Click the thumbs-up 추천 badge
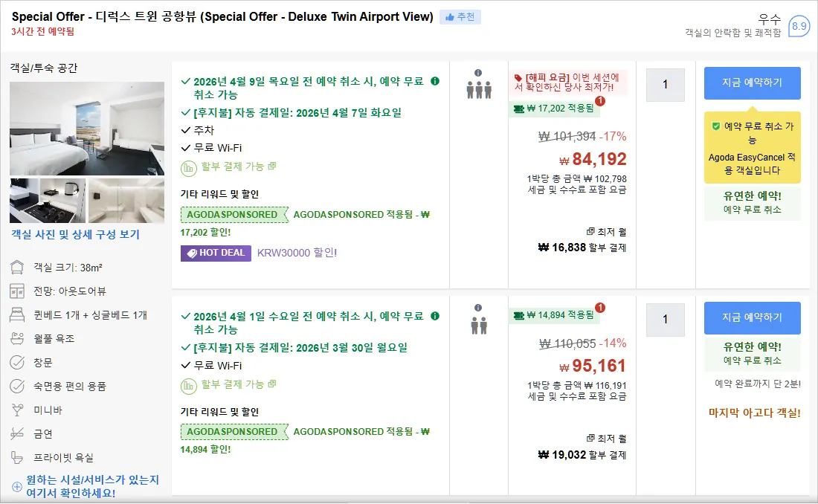This screenshot has width=818, height=504. coord(460,17)
